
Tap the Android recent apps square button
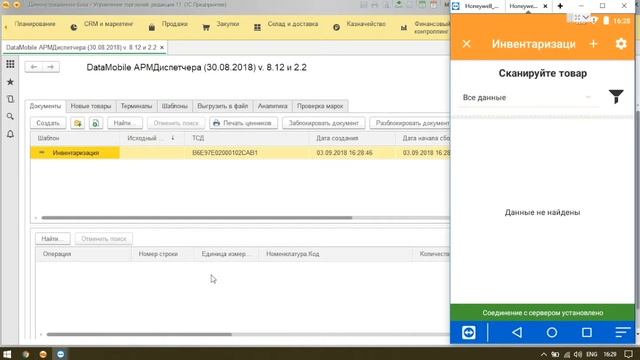point(587,333)
